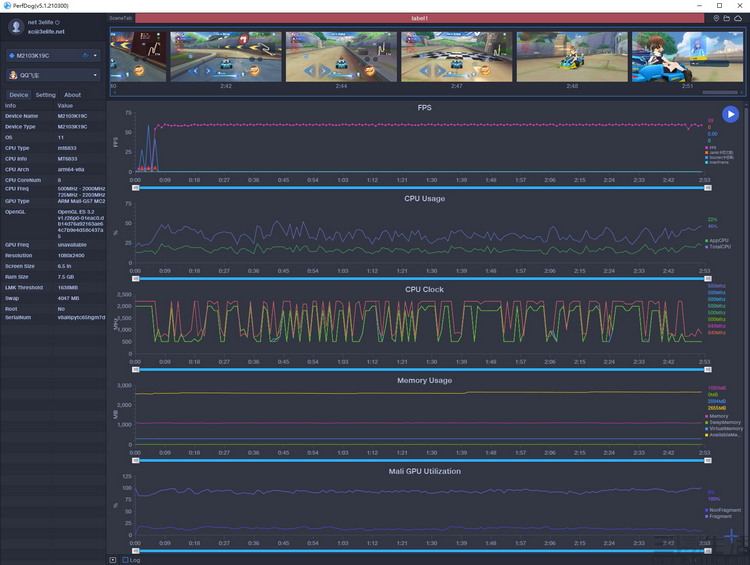
Task: Click the GPU Type value ARM Mali-G57 MC2
Action: 81,201
